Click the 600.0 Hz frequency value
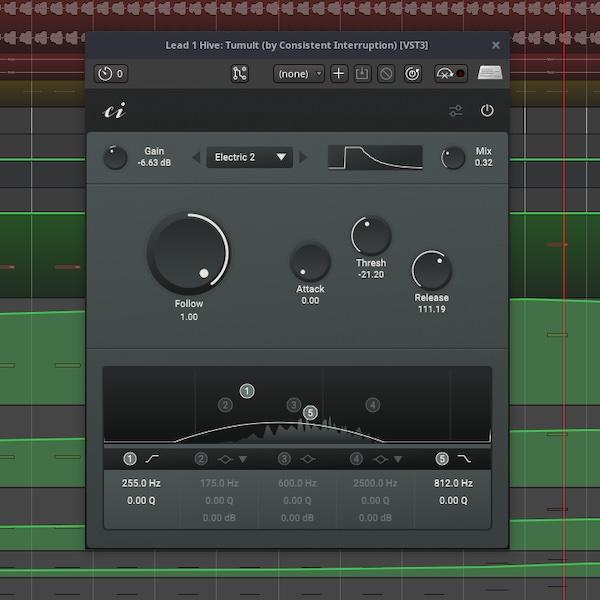 point(297,483)
